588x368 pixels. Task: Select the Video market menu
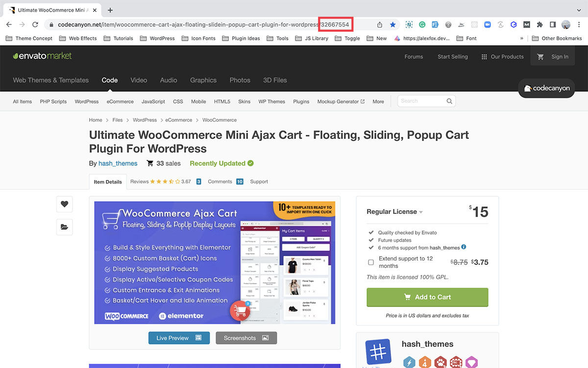click(x=139, y=80)
